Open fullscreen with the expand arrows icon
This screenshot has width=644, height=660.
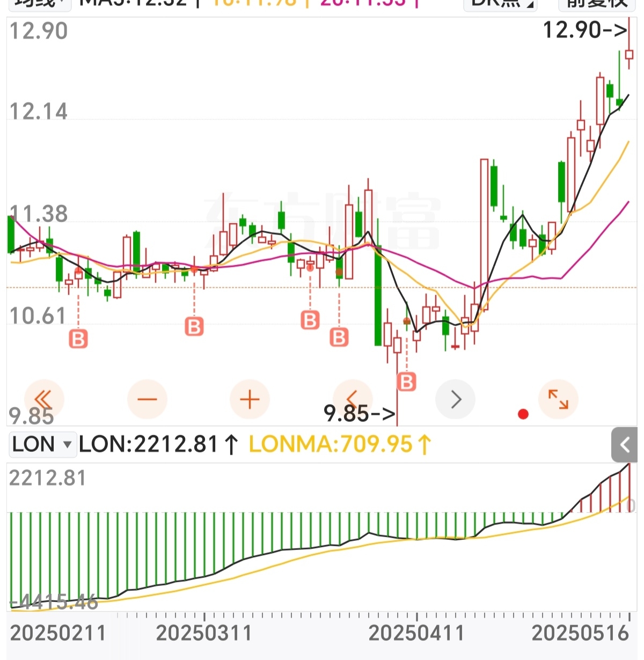[558, 399]
